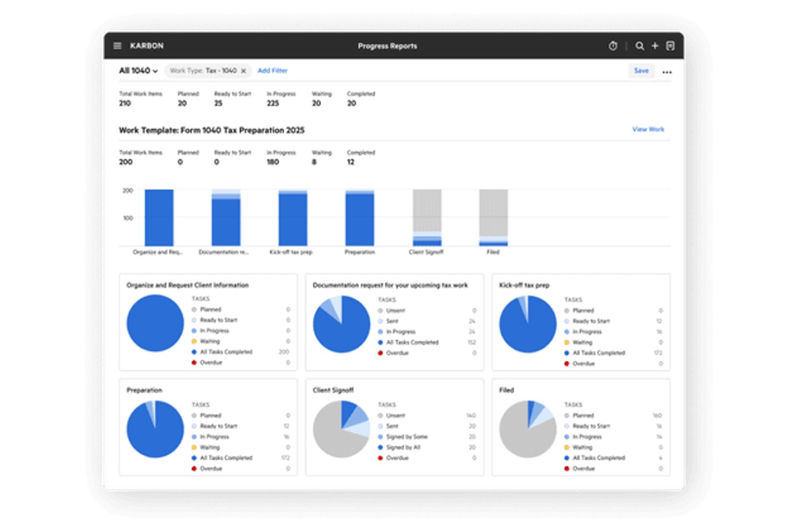Open the three-dot more options menu
The height and width of the screenshot is (532, 798).
[x=667, y=72]
